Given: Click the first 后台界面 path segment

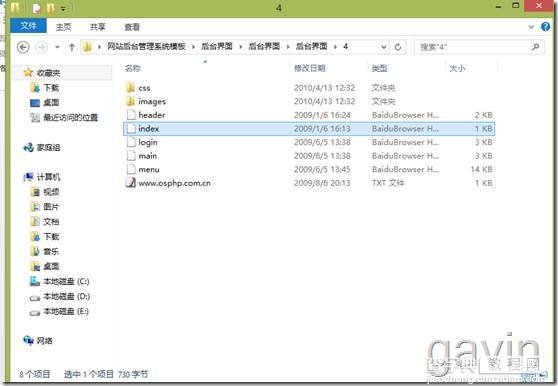Looking at the screenshot, I should (x=217, y=46).
